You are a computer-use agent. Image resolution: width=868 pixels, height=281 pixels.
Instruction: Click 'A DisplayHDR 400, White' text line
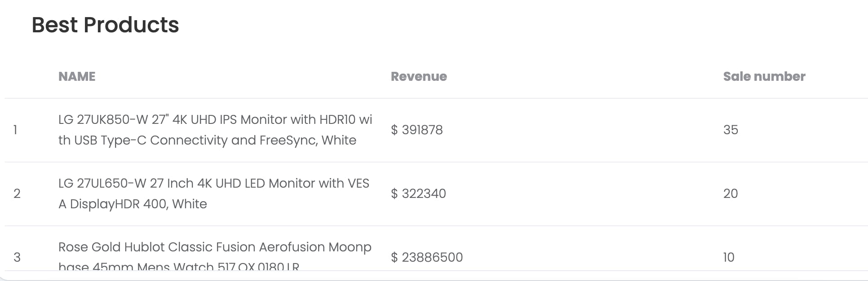pyautogui.click(x=133, y=204)
